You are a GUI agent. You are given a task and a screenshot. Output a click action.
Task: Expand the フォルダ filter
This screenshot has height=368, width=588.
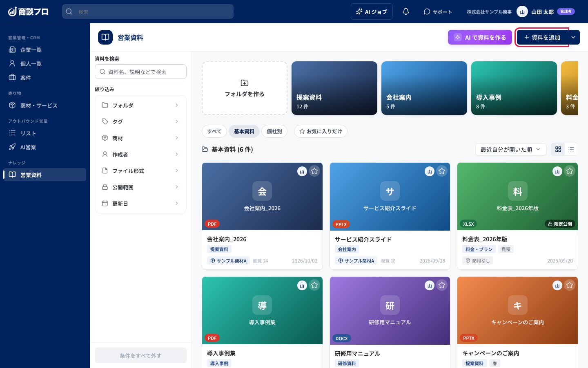click(140, 105)
